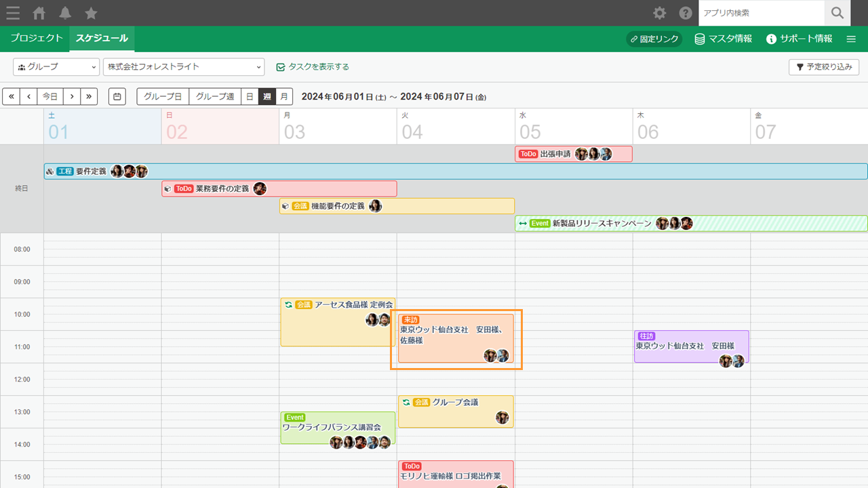Viewport: 868px width, 488px height.
Task: Open the グループ dropdown
Action: point(56,67)
